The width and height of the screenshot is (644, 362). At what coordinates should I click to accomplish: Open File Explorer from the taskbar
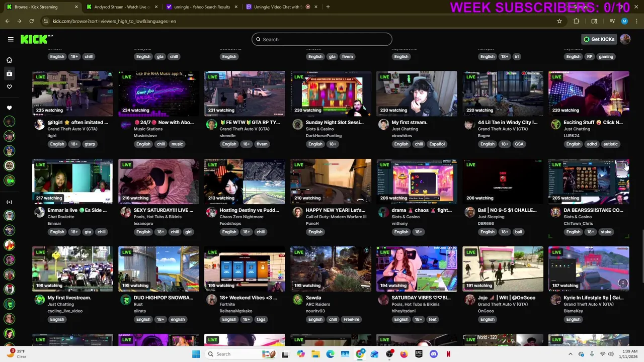[315, 354]
